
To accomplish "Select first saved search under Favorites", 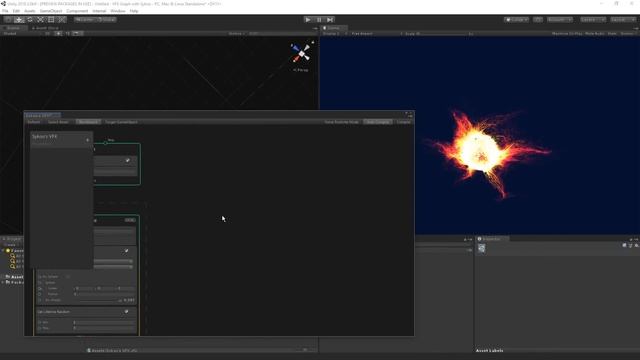I will click(13, 256).
